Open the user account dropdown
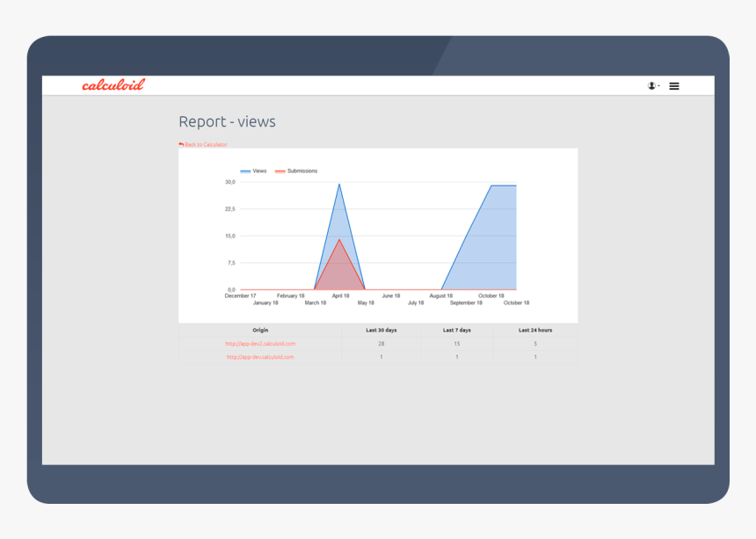The width and height of the screenshot is (756, 539). tap(653, 86)
